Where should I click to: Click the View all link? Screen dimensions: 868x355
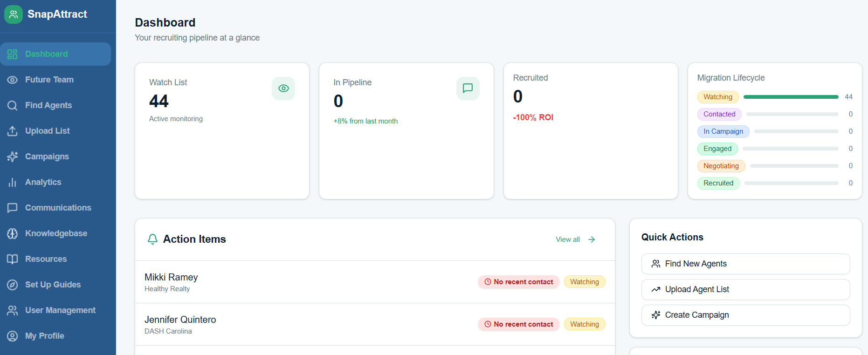point(575,239)
